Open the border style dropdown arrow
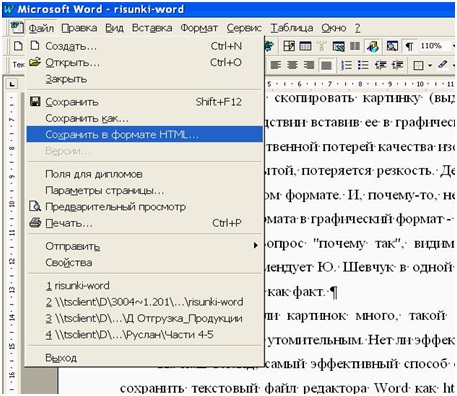 point(430,65)
